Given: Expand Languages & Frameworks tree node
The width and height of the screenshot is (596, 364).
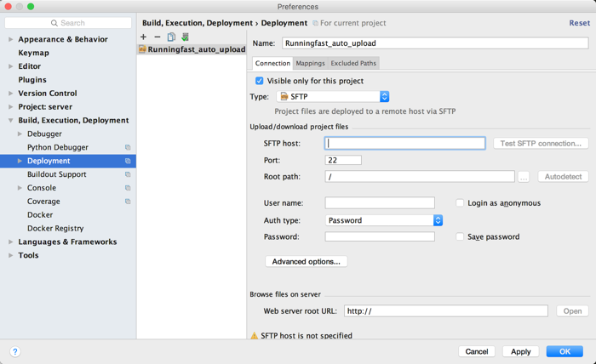Looking at the screenshot, I should point(11,242).
